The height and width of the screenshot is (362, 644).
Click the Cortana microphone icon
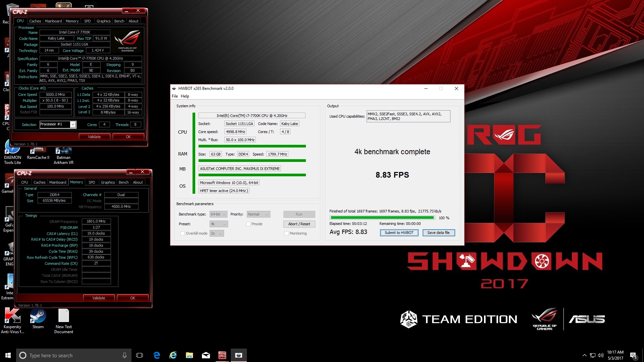click(x=124, y=355)
